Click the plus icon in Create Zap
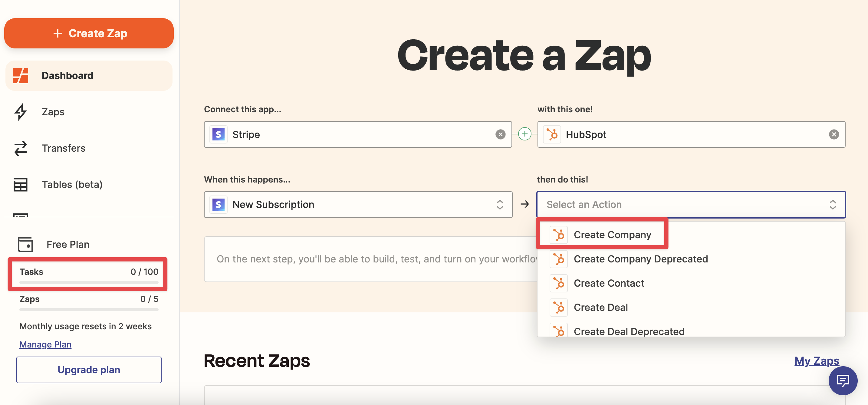Image resolution: width=868 pixels, height=405 pixels. (x=58, y=33)
